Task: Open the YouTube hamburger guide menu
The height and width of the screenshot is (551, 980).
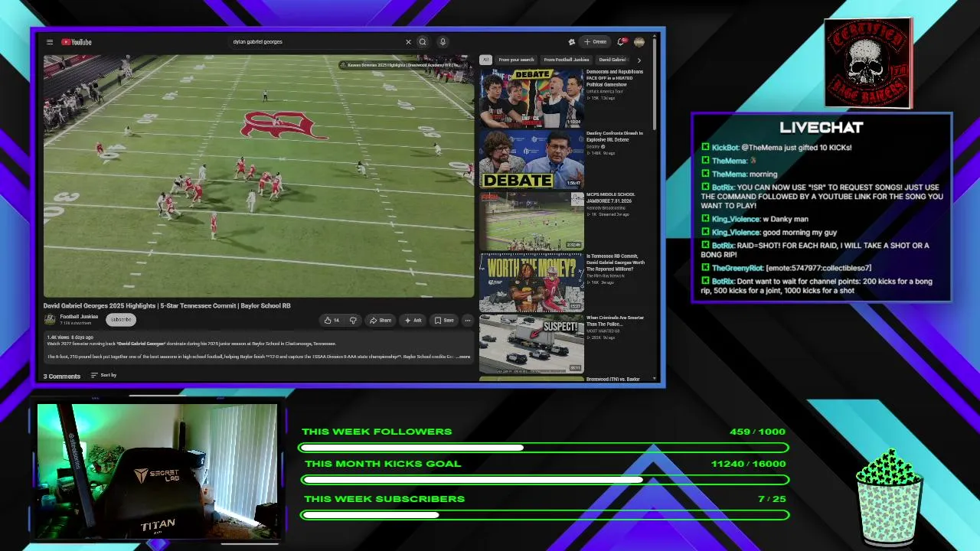Action: click(50, 42)
